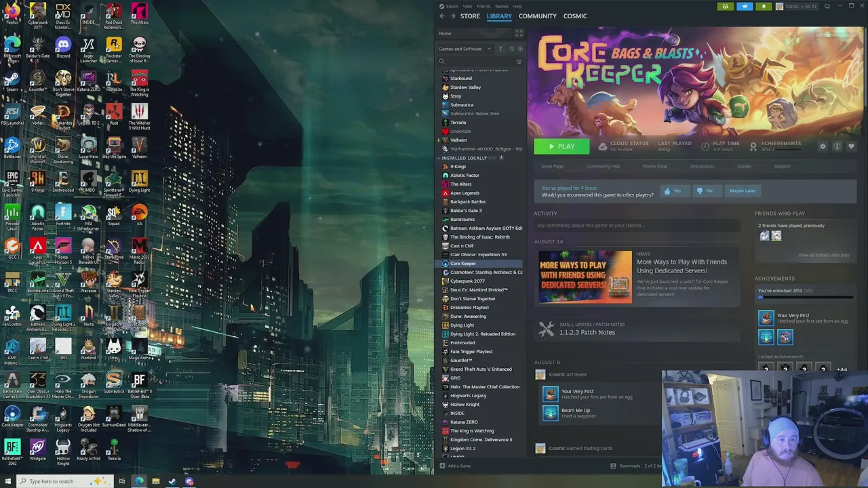Open Core Keeper Store Page link
Image resolution: width=868 pixels, height=488 pixels.
[552, 166]
